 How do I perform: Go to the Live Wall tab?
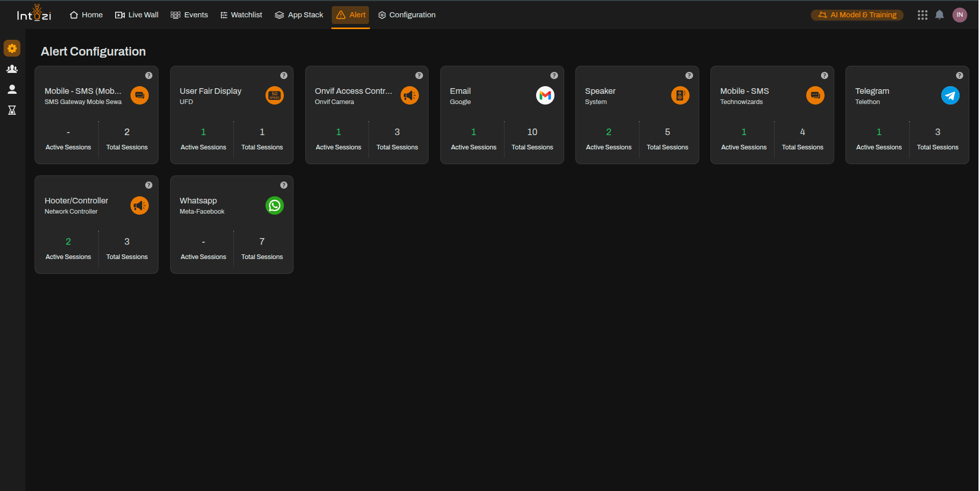click(137, 15)
